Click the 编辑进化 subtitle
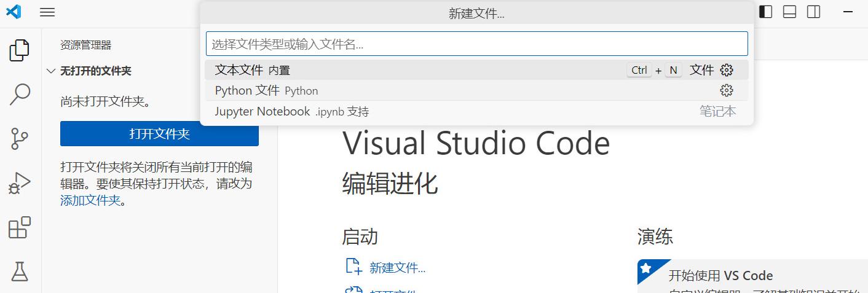 [x=390, y=184]
